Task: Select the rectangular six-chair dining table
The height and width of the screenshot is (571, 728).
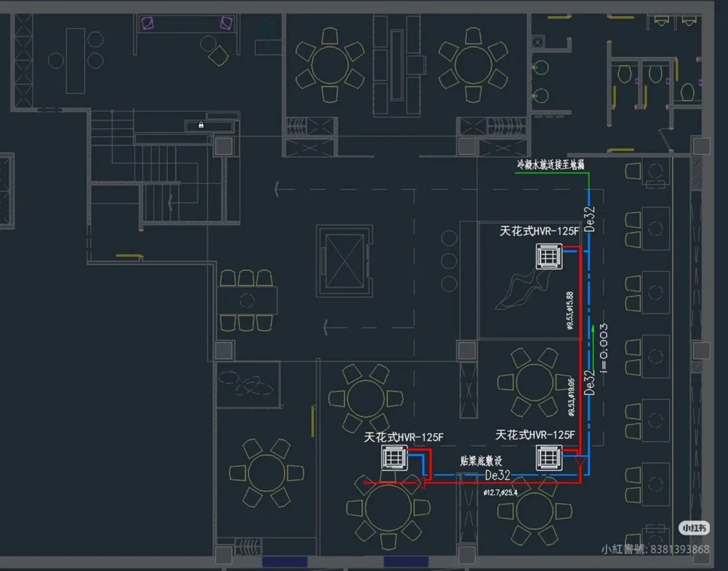Action: point(247,301)
